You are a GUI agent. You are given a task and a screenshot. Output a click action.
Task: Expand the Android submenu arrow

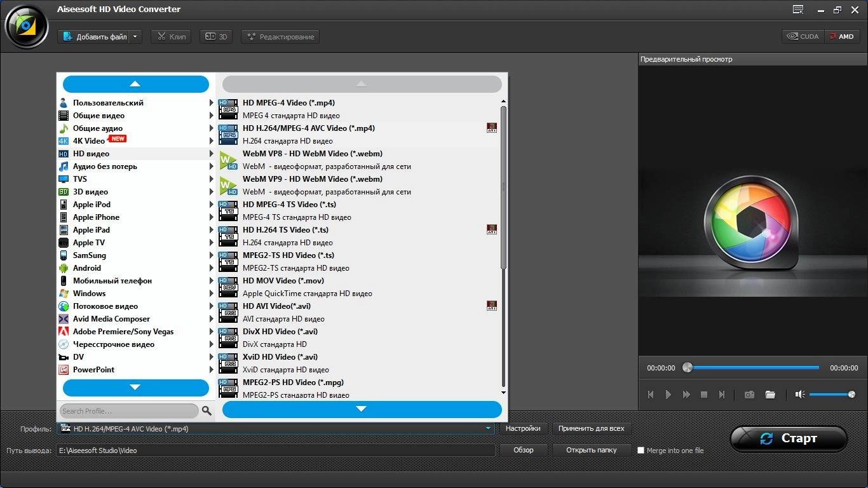tap(212, 268)
